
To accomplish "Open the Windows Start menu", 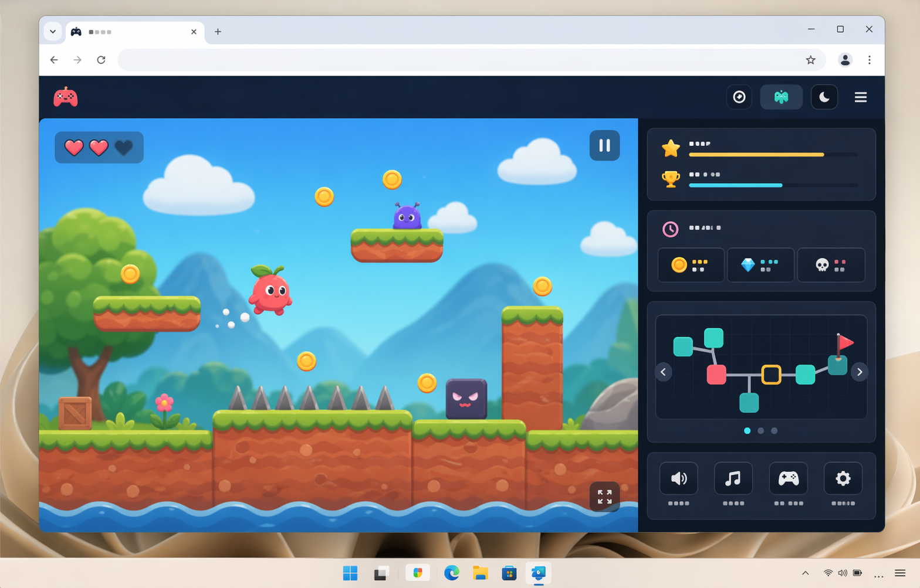I will (x=350, y=573).
